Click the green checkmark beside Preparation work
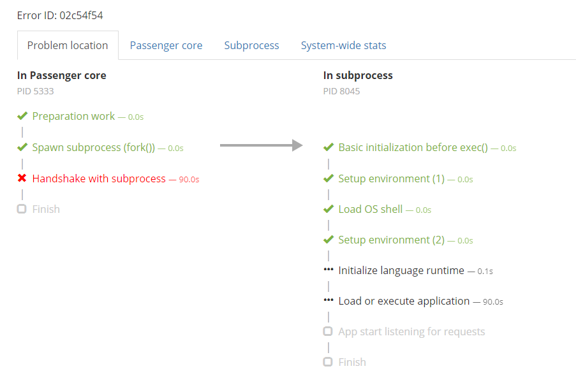Image resolution: width=576 pixels, height=392 pixels. click(22, 116)
